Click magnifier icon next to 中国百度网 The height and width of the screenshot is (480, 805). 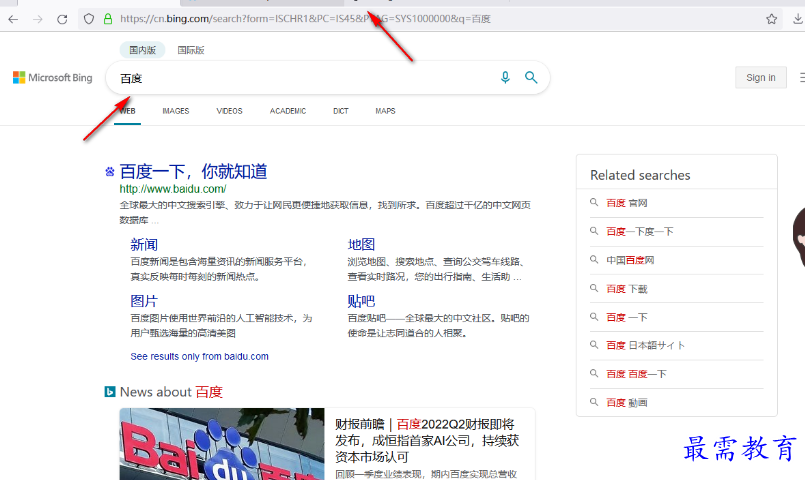pos(594,260)
